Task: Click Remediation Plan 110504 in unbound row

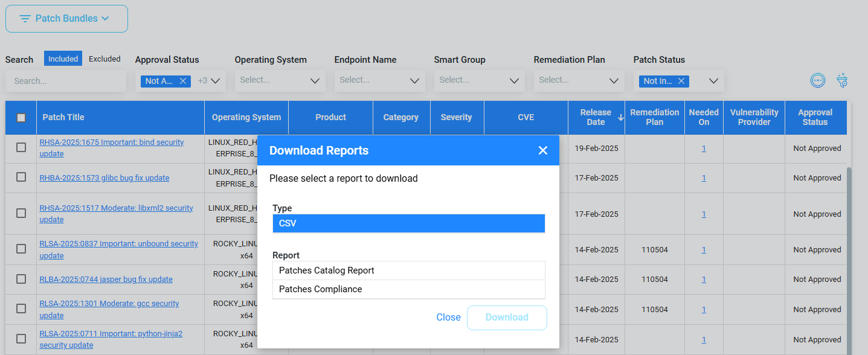Action: [655, 250]
